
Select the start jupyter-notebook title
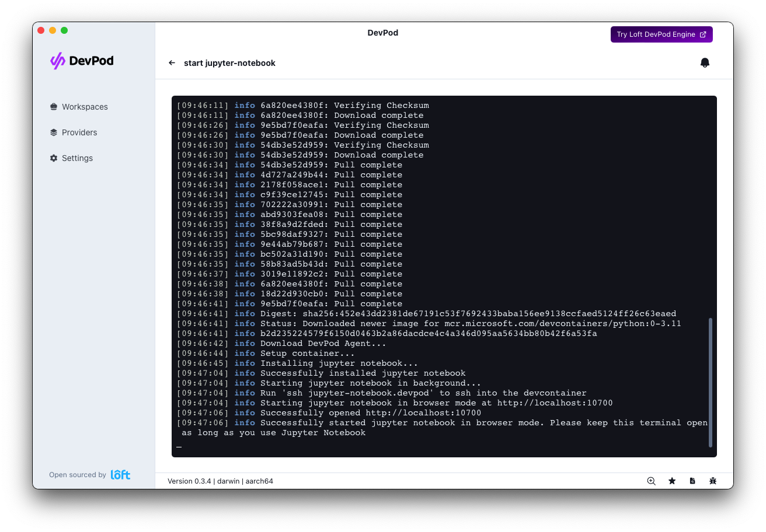click(x=228, y=63)
